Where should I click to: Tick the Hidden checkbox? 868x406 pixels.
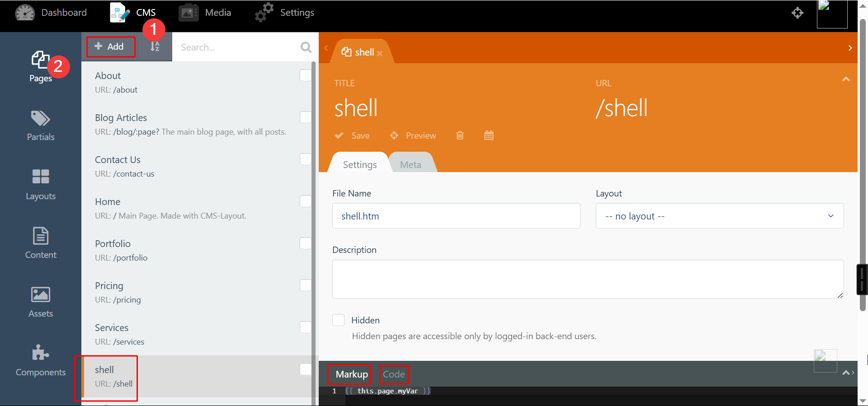pyautogui.click(x=338, y=320)
